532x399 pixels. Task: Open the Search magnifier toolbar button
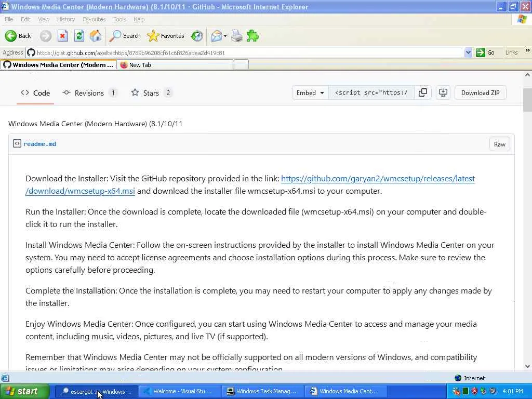coord(125,36)
